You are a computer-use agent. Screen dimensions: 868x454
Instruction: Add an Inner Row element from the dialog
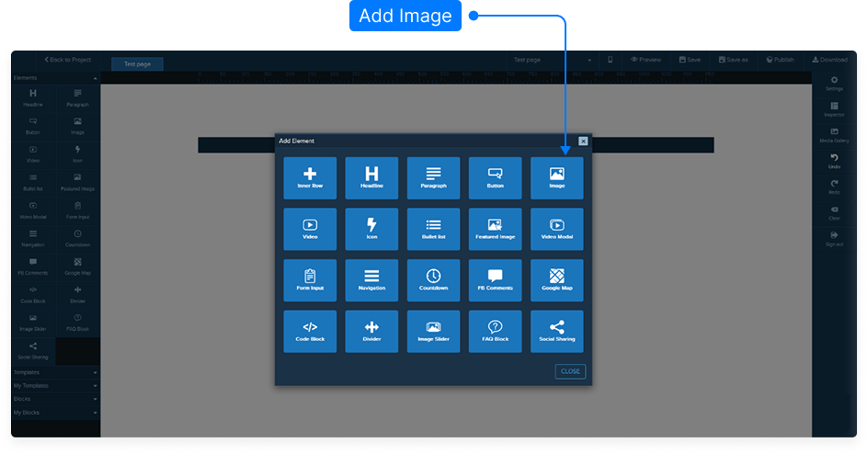310,177
